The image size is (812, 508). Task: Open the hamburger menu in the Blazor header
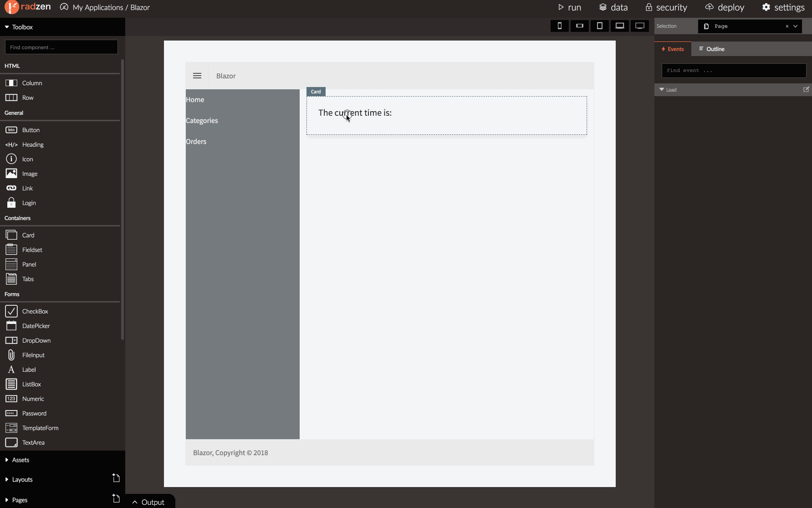point(197,76)
